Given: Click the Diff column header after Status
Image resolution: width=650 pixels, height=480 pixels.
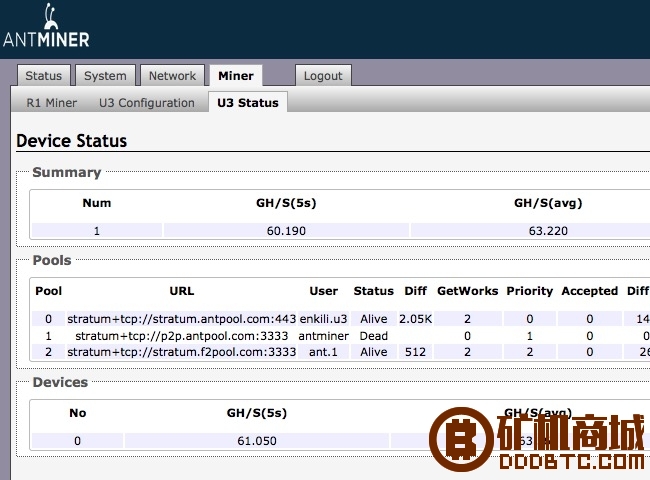Looking at the screenshot, I should coord(415,291).
